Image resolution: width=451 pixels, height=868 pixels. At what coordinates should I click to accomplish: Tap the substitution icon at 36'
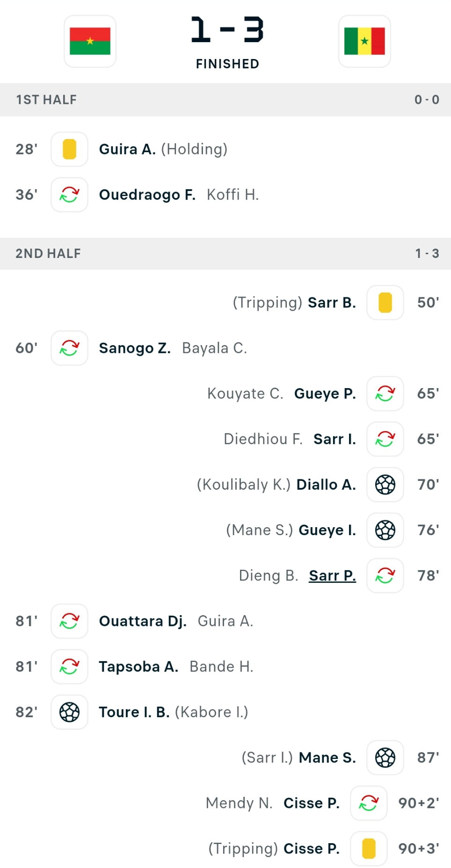click(69, 195)
